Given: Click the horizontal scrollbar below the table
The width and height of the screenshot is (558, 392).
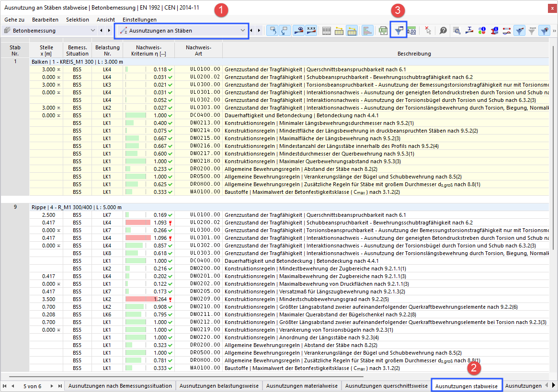Looking at the screenshot, I should pyautogui.click(x=186, y=376).
